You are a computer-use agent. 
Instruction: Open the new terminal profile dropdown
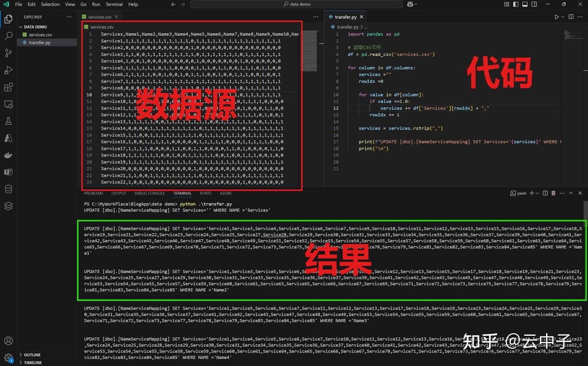pos(537,194)
